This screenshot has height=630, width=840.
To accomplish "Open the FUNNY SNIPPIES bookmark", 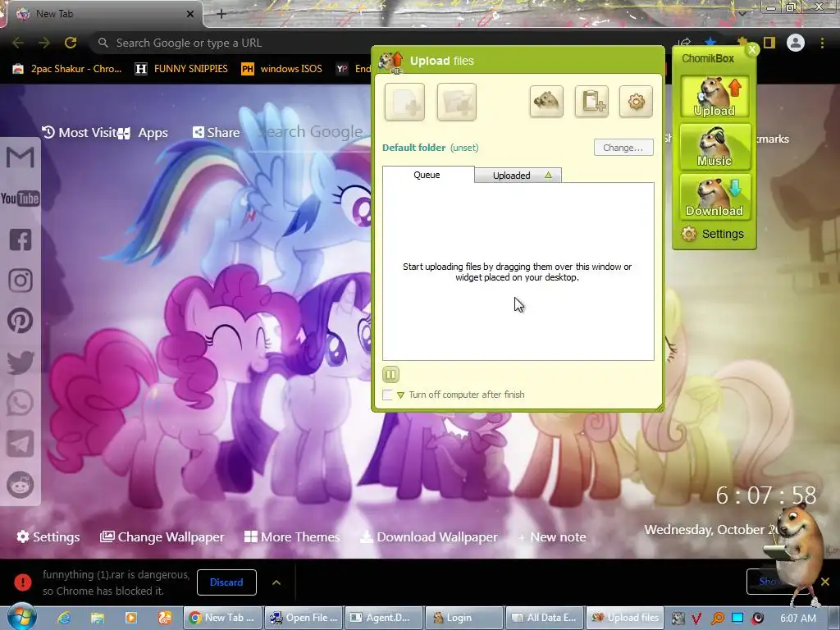I will tap(181, 69).
